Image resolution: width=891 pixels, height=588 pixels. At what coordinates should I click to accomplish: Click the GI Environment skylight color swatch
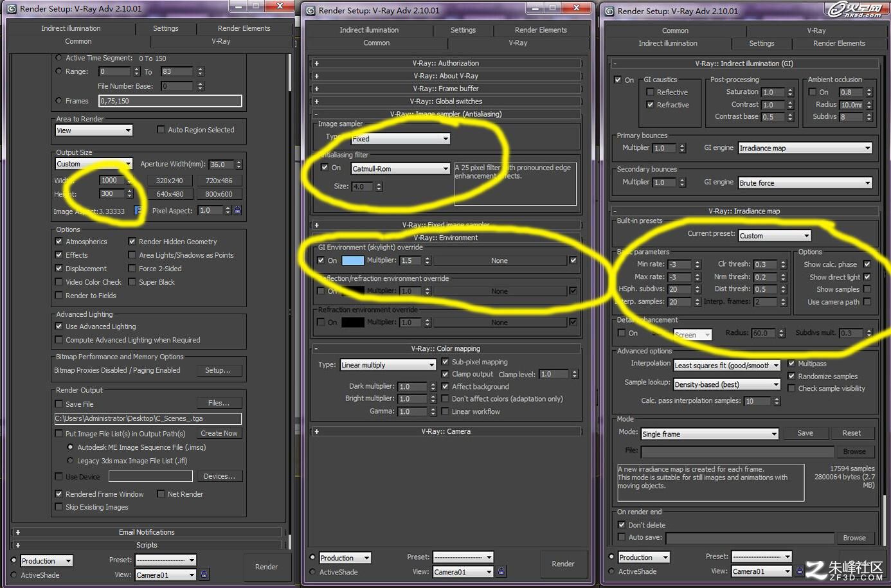(352, 260)
